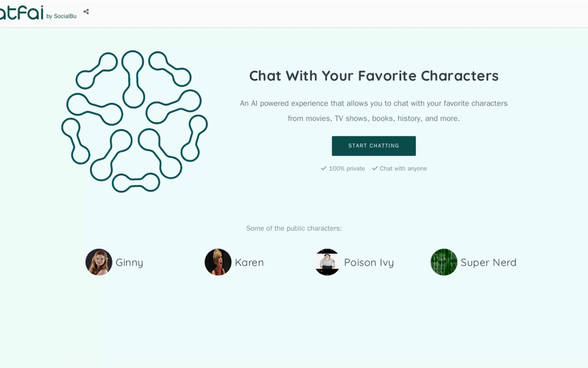Click the "Ginny" character name
The image size is (588, 368).
point(129,262)
